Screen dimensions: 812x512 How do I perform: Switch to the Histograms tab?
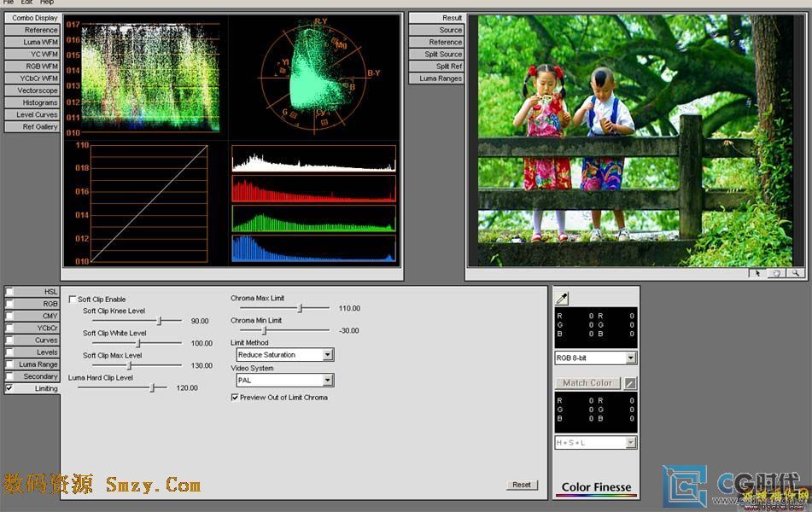32,102
